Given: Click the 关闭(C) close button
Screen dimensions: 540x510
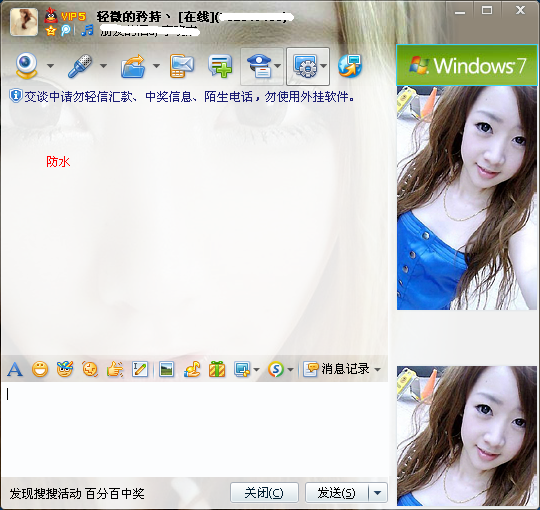Looking at the screenshot, I should pos(264,493).
